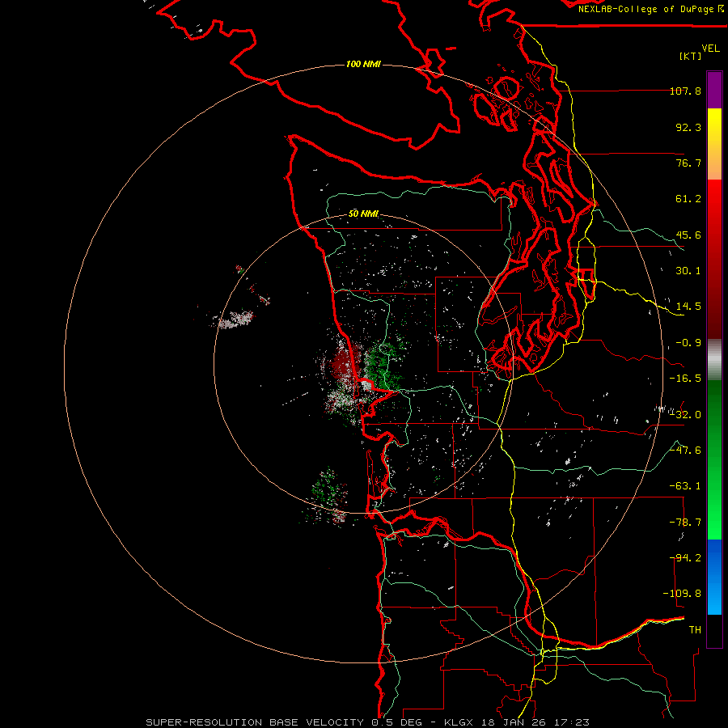Click the -78.7 scale value
728x728 pixels.
(685, 523)
